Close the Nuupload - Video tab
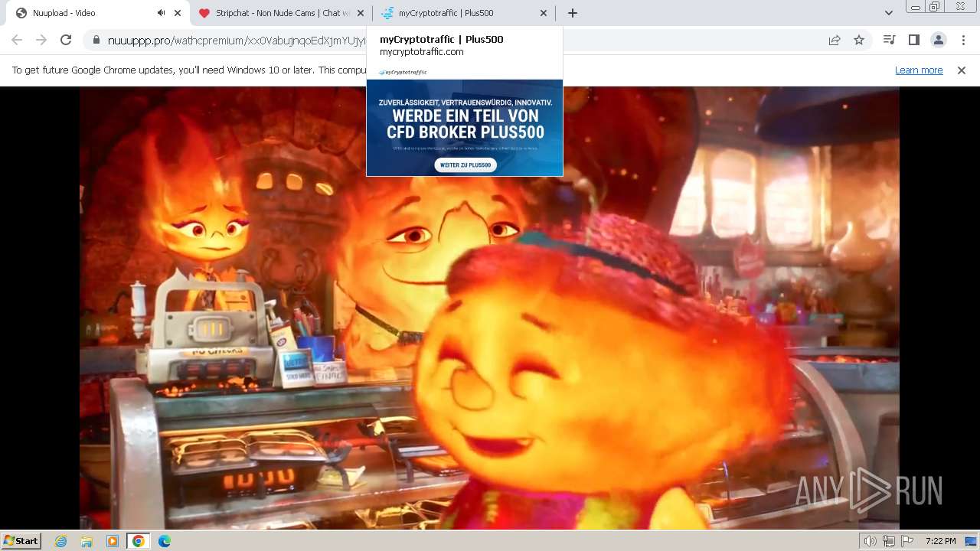Image resolution: width=980 pixels, height=551 pixels. (178, 13)
